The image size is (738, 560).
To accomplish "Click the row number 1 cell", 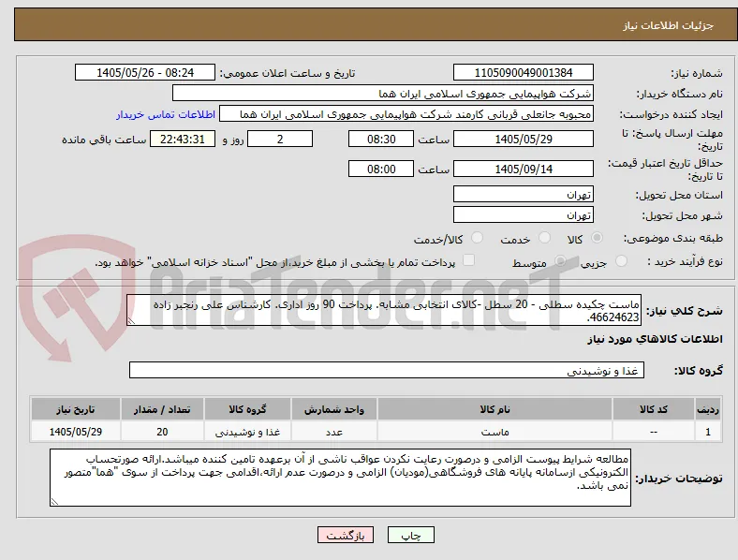I will click(708, 432).
